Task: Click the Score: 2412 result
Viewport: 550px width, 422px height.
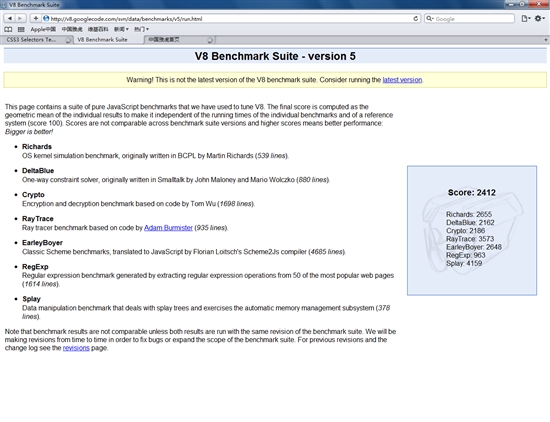Action: (x=472, y=193)
